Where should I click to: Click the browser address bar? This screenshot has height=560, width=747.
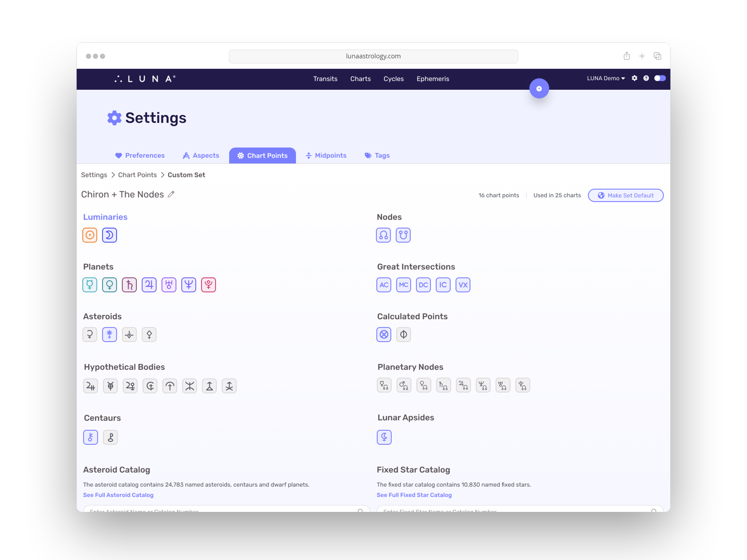[x=373, y=56]
